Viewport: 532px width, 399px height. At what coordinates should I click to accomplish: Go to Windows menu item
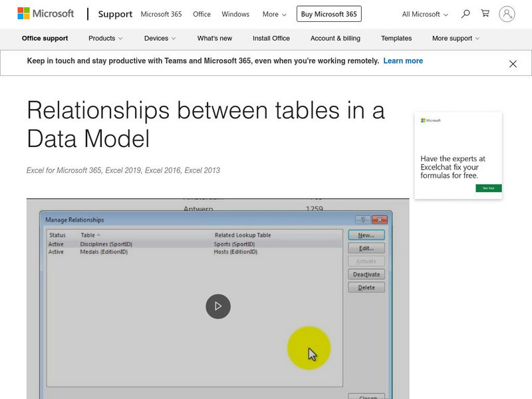click(235, 14)
